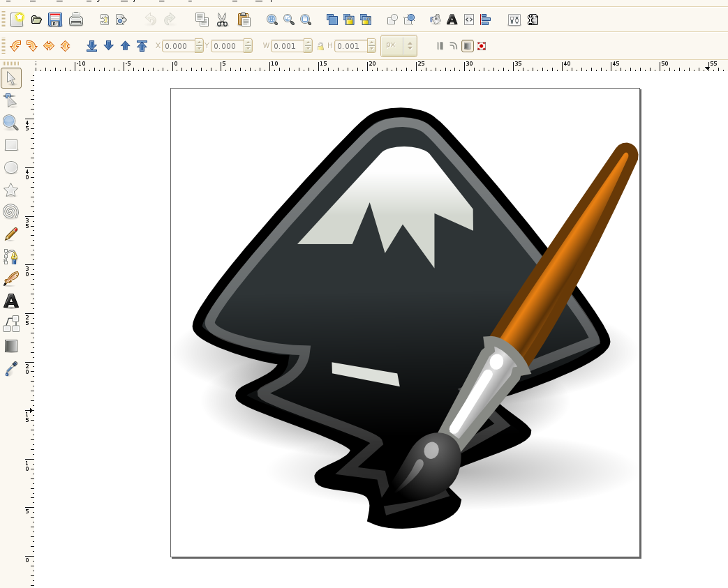Lower selection to bottom
The width and height of the screenshot is (728, 588).
(91, 45)
